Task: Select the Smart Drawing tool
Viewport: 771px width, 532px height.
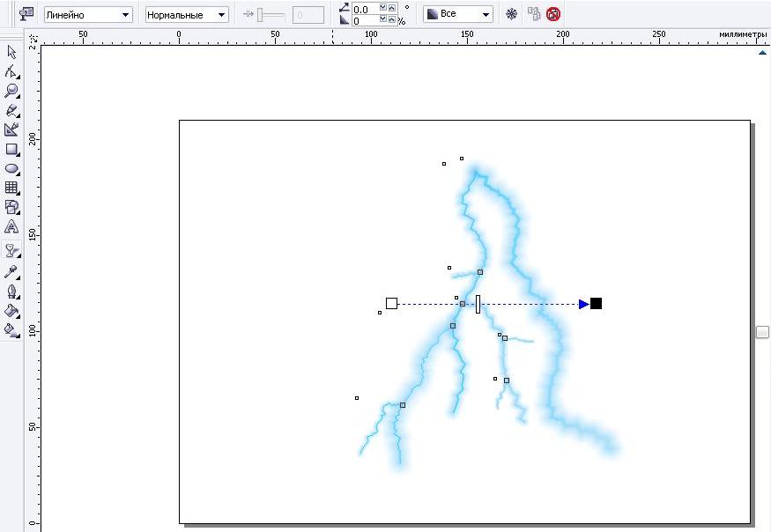Action: click(x=11, y=129)
